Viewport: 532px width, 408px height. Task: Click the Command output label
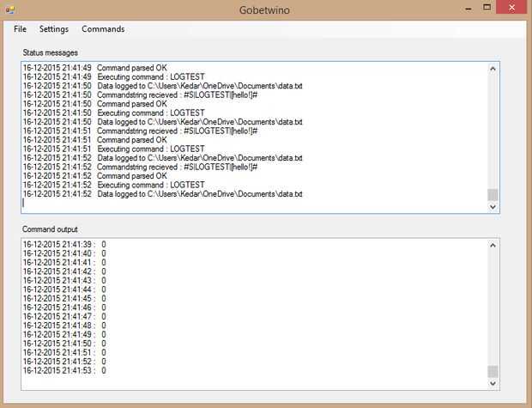(50, 229)
